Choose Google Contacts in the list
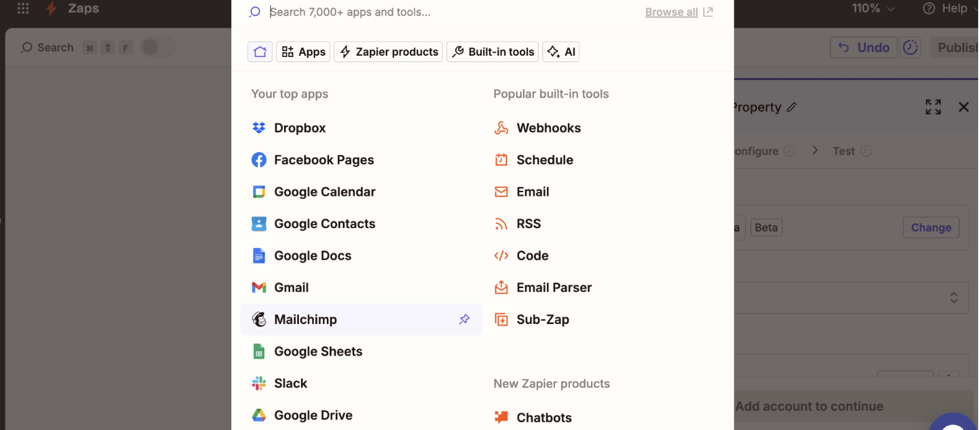The image size is (980, 430). tap(361, 224)
